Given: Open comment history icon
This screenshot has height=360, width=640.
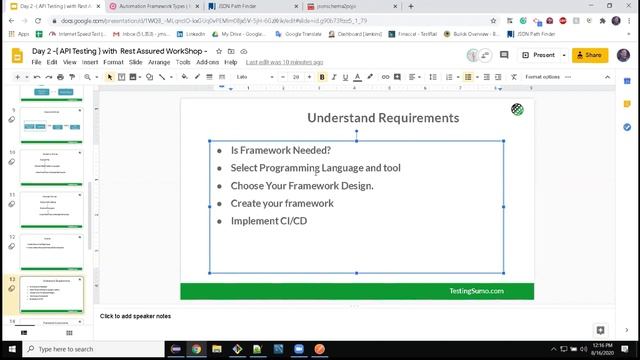Looking at the screenshot, I should (x=504, y=55).
